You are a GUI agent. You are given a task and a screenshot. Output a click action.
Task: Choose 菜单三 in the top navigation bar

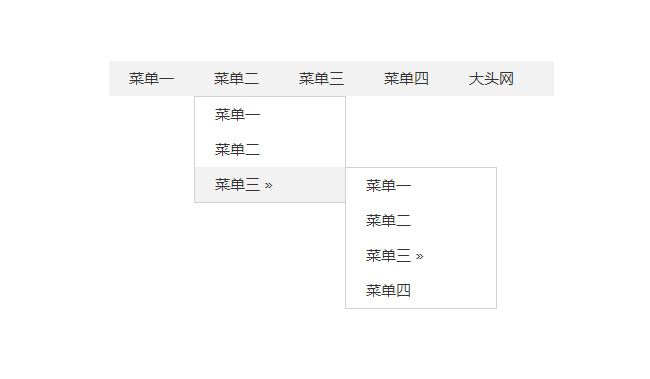[x=321, y=79]
